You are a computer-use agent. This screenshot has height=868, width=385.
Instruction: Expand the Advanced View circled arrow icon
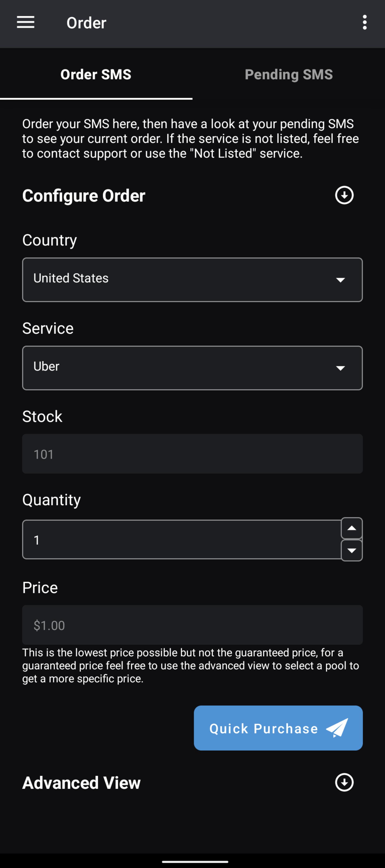pos(344,782)
